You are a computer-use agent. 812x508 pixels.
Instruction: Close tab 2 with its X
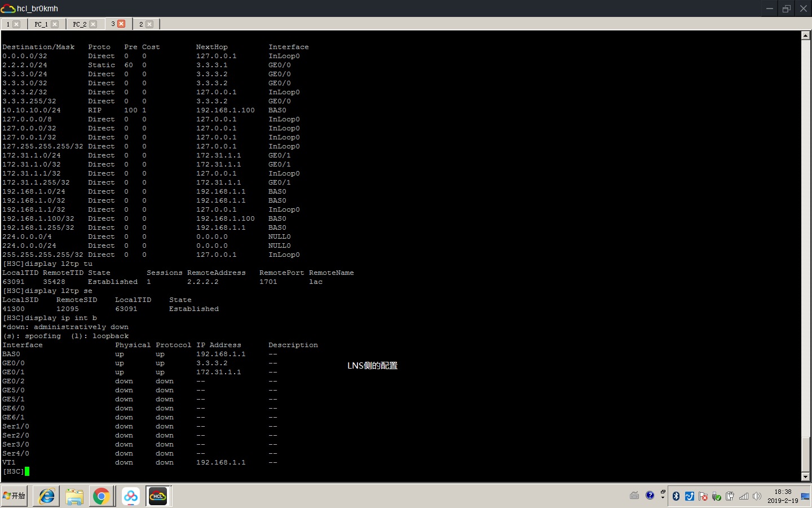tap(149, 24)
